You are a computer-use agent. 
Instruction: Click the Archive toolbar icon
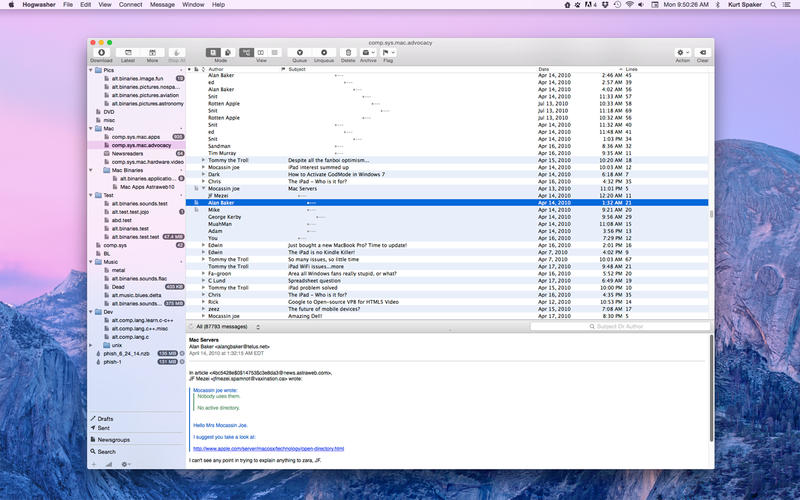[x=368, y=52]
